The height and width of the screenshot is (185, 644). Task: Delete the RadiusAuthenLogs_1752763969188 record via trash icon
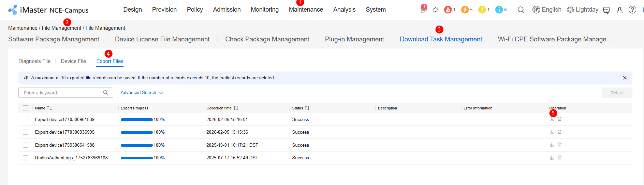559,158
